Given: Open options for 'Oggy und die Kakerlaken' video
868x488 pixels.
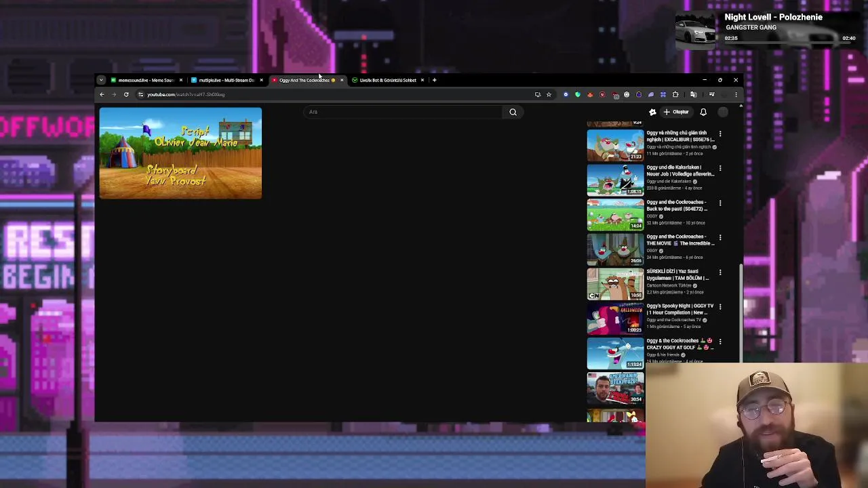Looking at the screenshot, I should [x=720, y=168].
